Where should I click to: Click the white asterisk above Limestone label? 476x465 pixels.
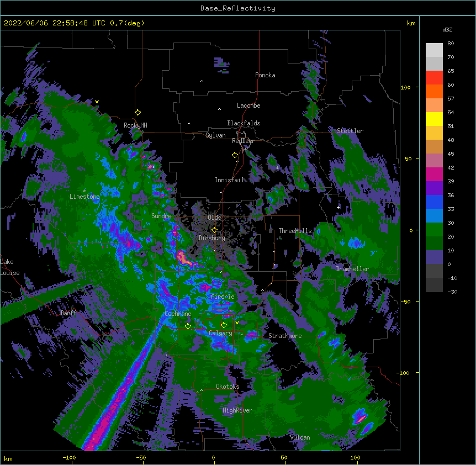coord(84,191)
